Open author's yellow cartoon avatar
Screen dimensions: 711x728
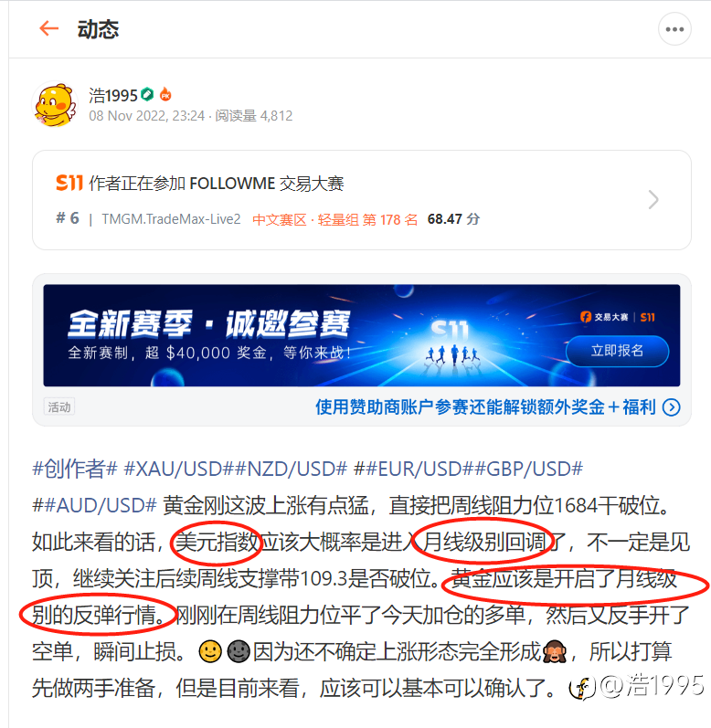tap(55, 104)
